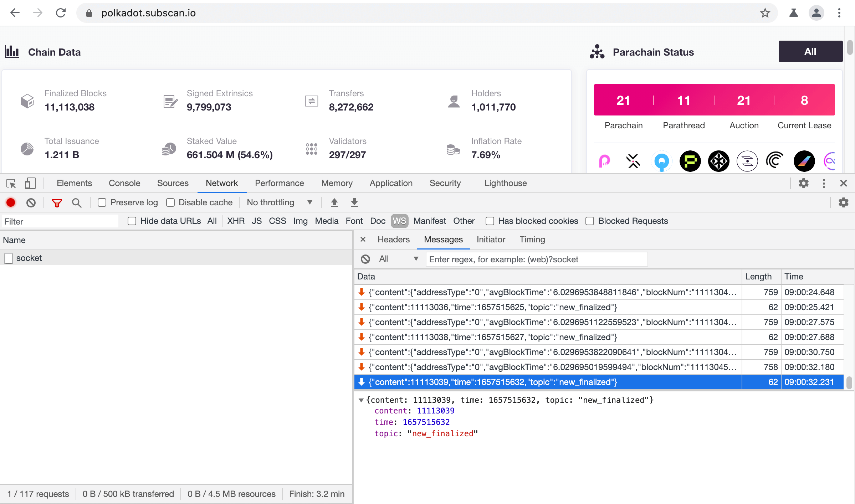Click the message regex filter field
The height and width of the screenshot is (504, 855).
pos(537,259)
